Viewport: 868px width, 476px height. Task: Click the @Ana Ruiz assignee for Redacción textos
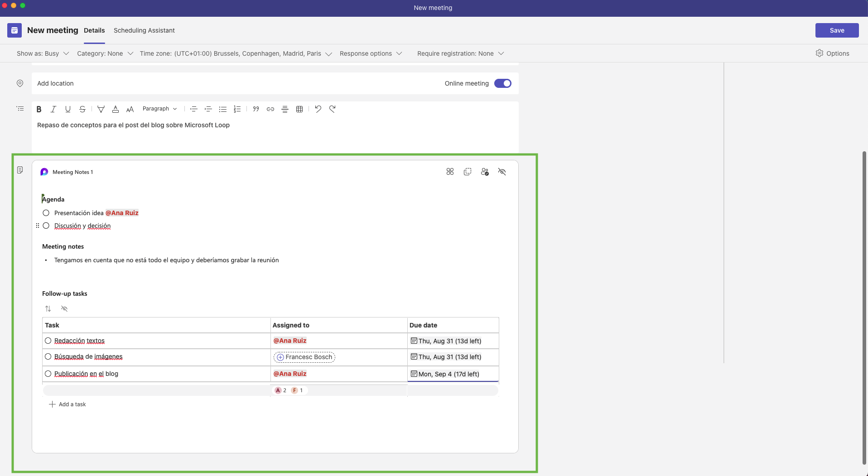[290, 341]
